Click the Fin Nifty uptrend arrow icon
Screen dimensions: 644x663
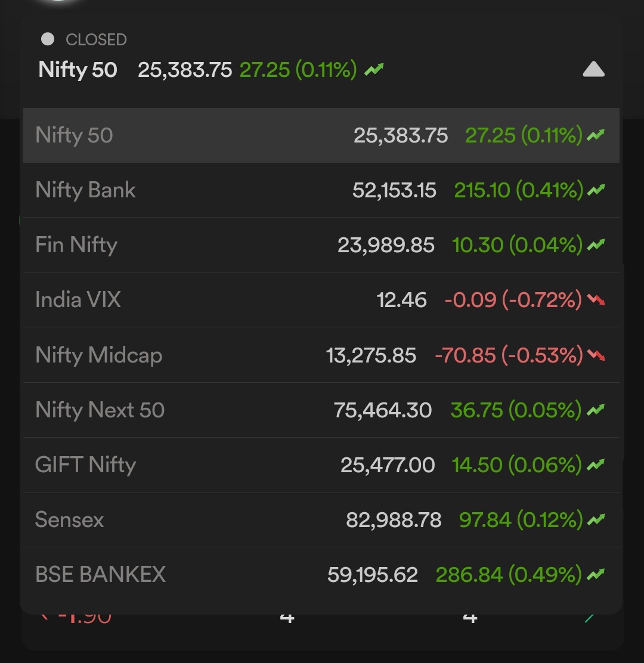click(596, 245)
